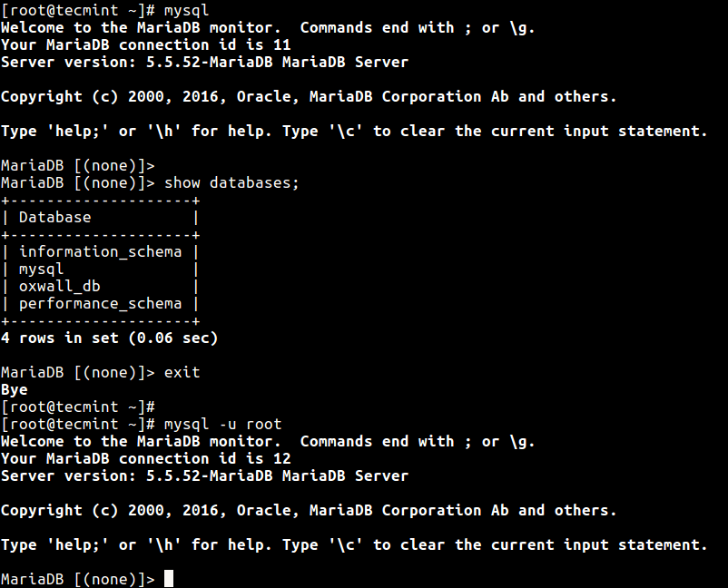Select the performance_schema database row

tap(100, 303)
